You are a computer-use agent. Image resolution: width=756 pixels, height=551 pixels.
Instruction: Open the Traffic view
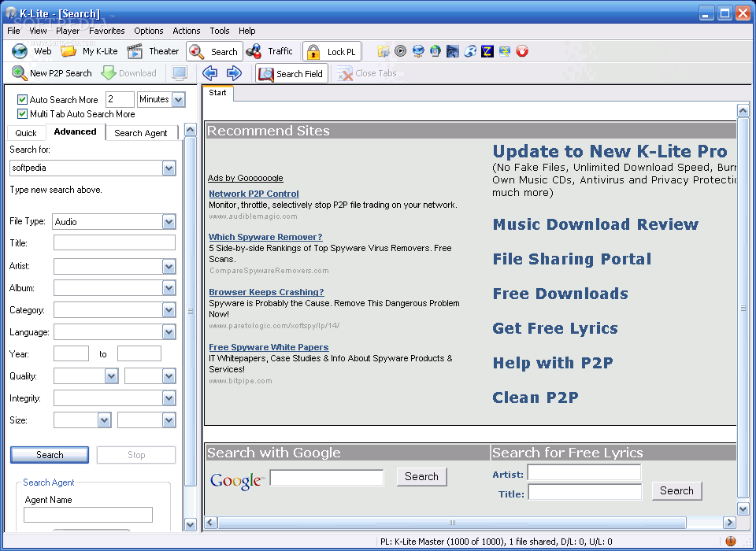pyautogui.click(x=269, y=51)
